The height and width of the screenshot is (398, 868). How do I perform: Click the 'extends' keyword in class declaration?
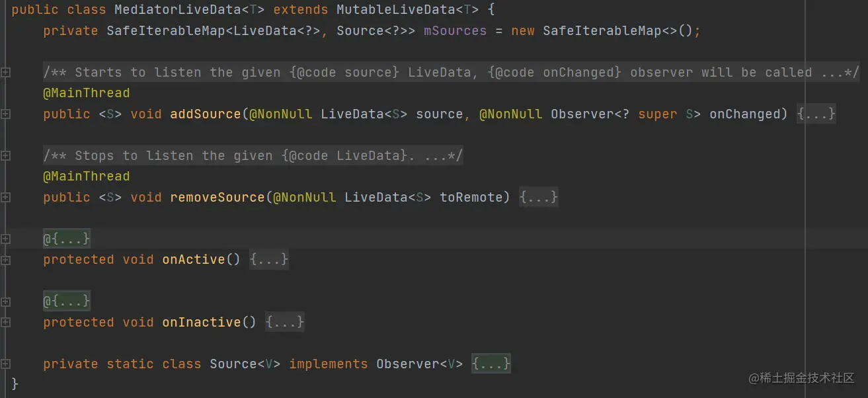(301, 11)
